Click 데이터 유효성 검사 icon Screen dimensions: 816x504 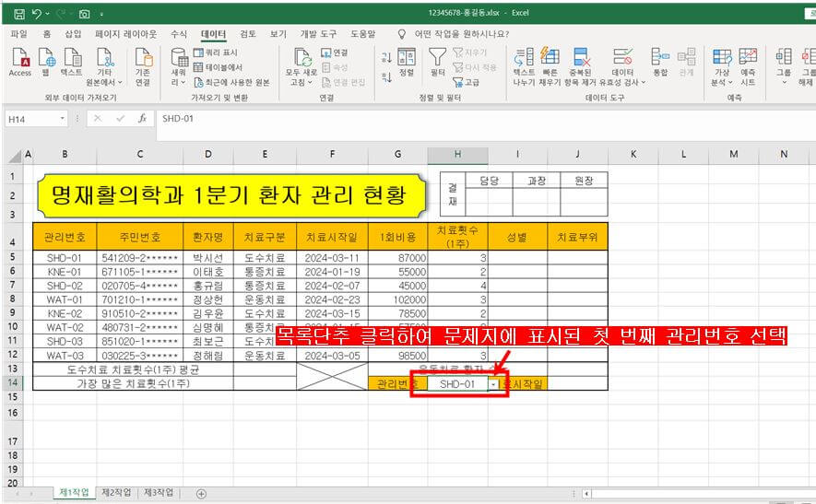click(622, 66)
